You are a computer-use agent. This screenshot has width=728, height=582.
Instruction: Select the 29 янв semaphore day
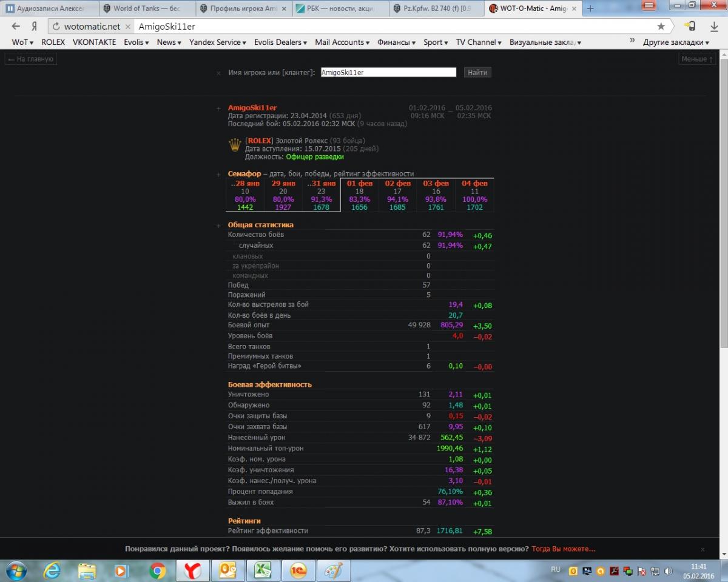coord(283,195)
